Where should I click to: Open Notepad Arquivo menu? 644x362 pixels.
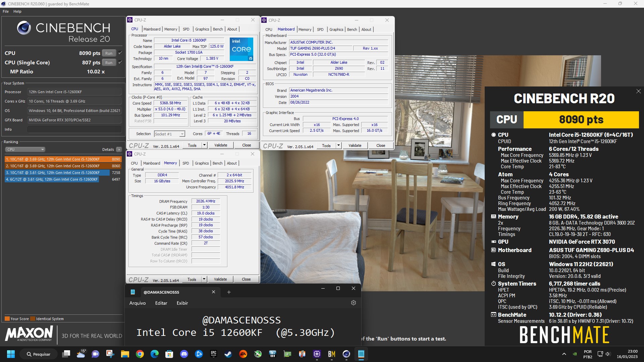138,303
